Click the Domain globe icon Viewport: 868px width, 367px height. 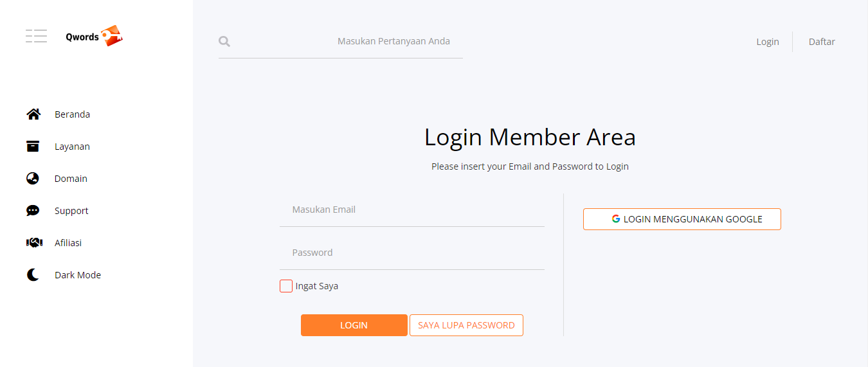(x=33, y=179)
